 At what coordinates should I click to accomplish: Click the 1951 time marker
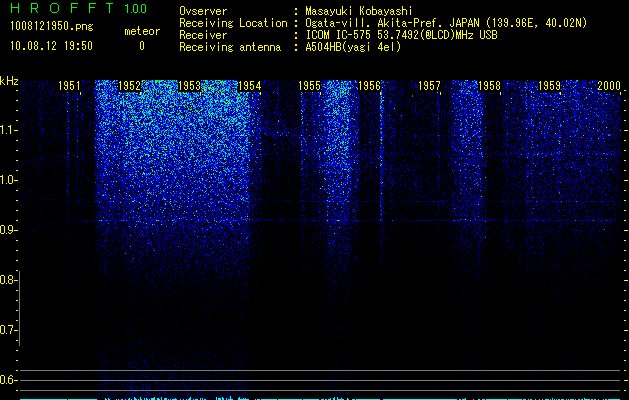(x=69, y=86)
